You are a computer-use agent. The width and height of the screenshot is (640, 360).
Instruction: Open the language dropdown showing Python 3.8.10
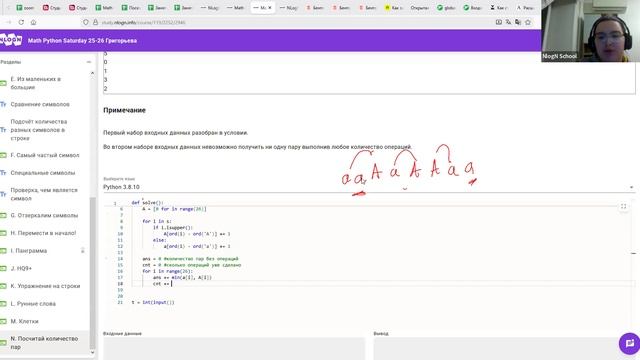[x=369, y=187]
